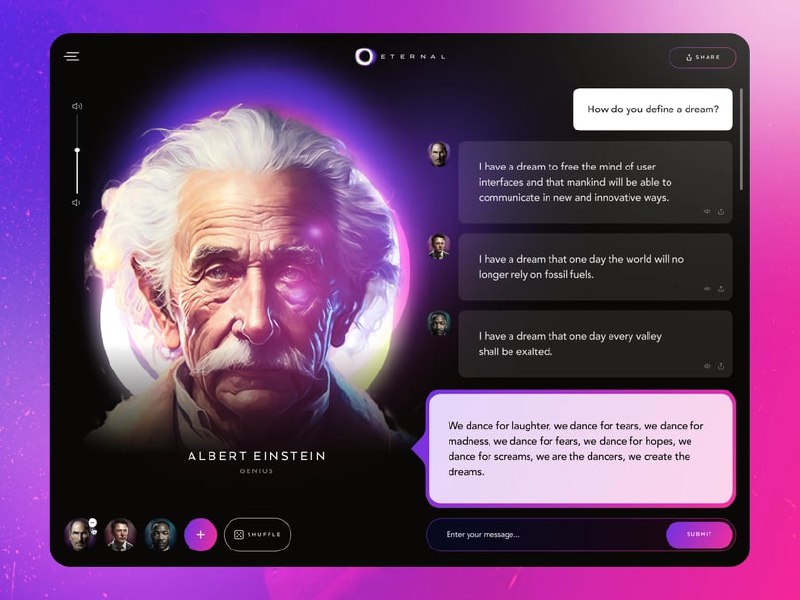
Task: Open the hamburger menu
Action: point(71,56)
